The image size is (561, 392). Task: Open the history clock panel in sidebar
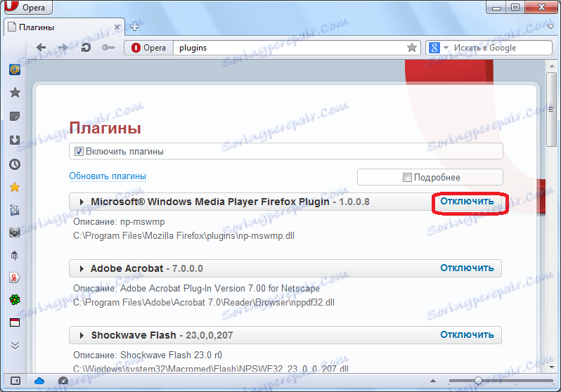click(15, 164)
